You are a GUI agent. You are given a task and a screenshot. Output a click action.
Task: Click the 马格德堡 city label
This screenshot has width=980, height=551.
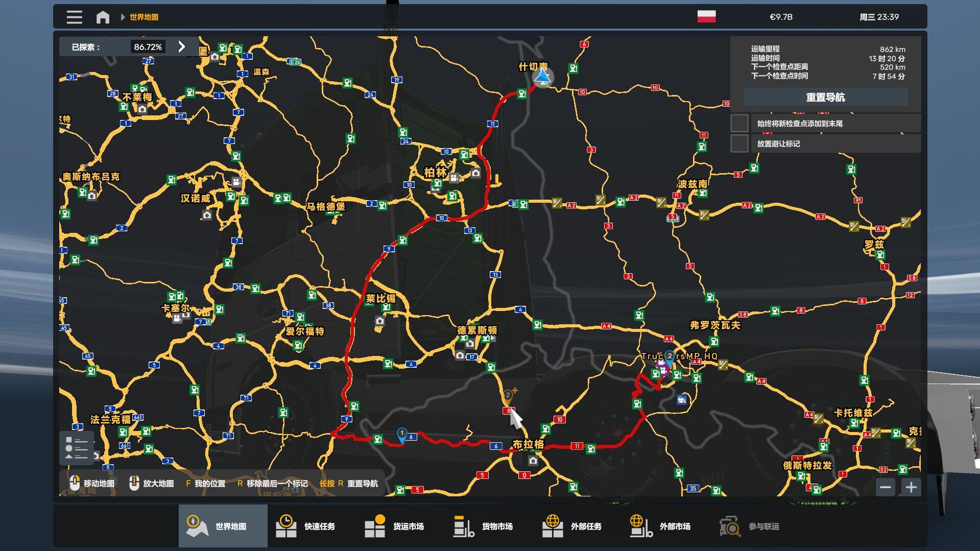(326, 206)
